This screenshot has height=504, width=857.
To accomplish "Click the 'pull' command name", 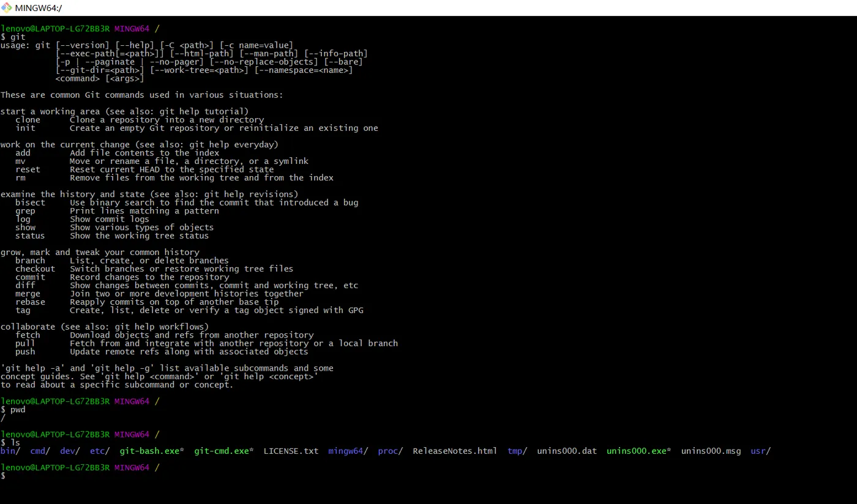I will 25,343.
